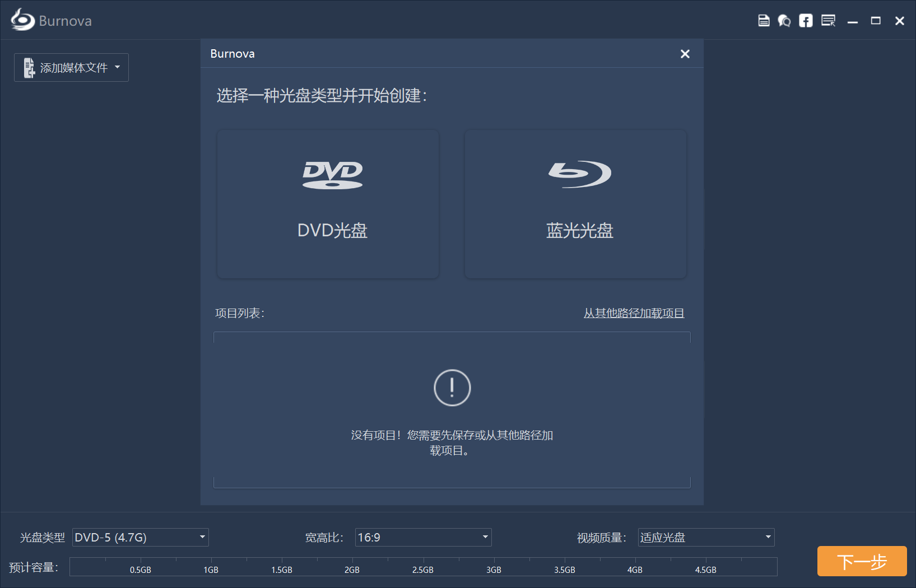Click the add media file document icon
The height and width of the screenshot is (588, 916).
click(x=29, y=68)
